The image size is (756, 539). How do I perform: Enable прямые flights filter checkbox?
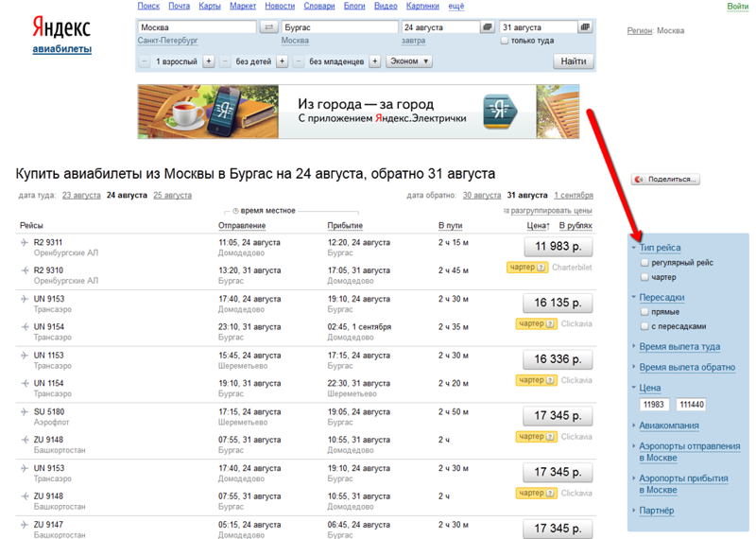pyautogui.click(x=644, y=312)
